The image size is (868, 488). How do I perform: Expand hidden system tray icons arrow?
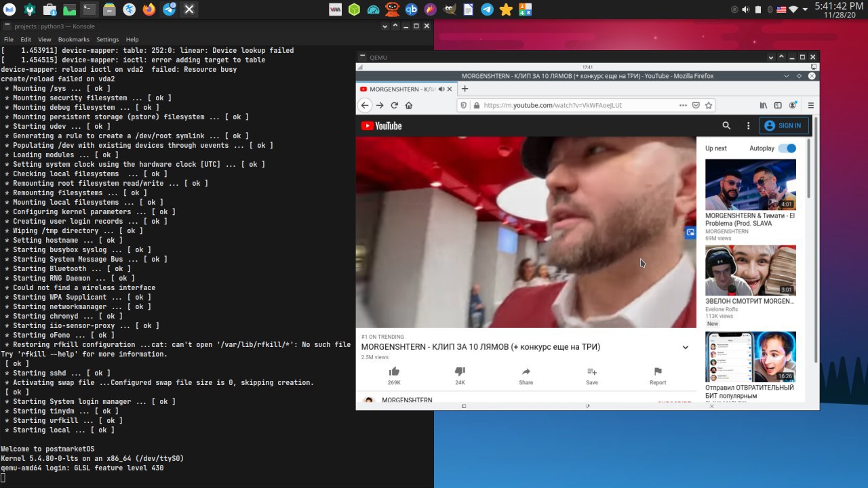[805, 9]
